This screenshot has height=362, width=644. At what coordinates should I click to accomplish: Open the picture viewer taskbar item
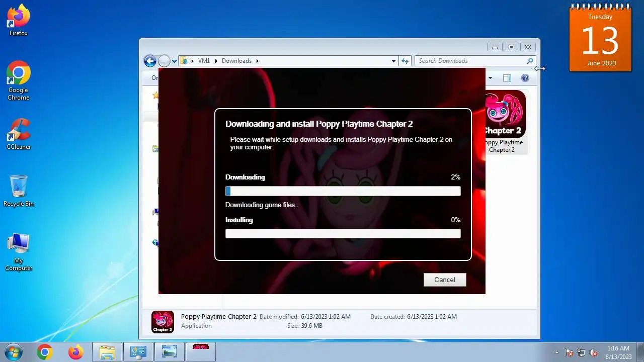point(170,352)
